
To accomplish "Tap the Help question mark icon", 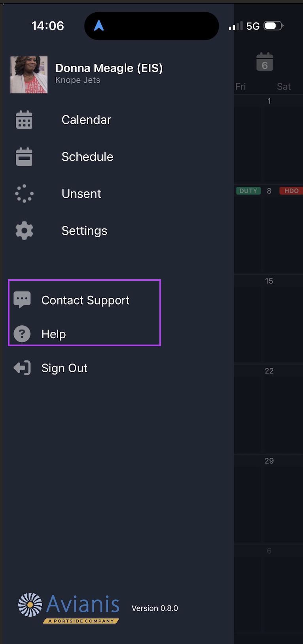I will (22, 334).
